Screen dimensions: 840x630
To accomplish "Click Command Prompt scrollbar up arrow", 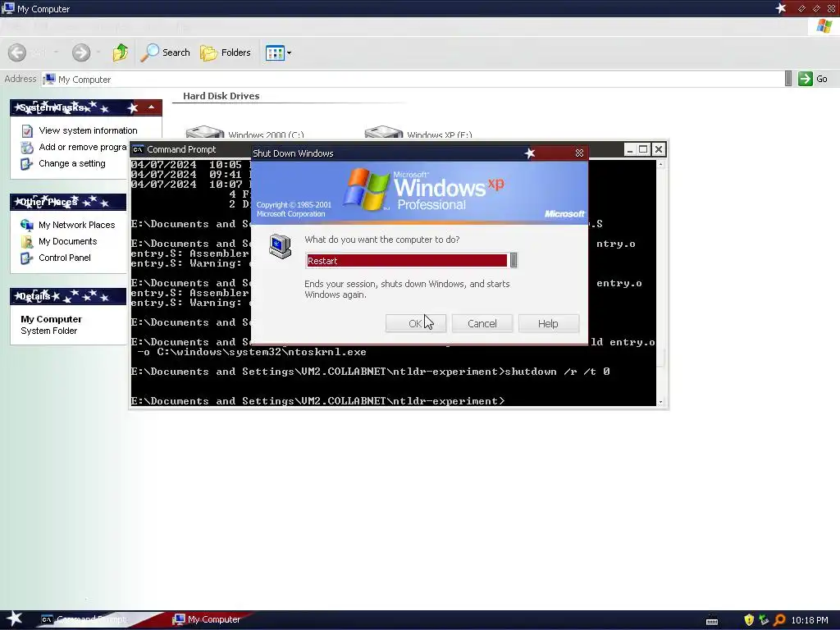I will point(660,164).
